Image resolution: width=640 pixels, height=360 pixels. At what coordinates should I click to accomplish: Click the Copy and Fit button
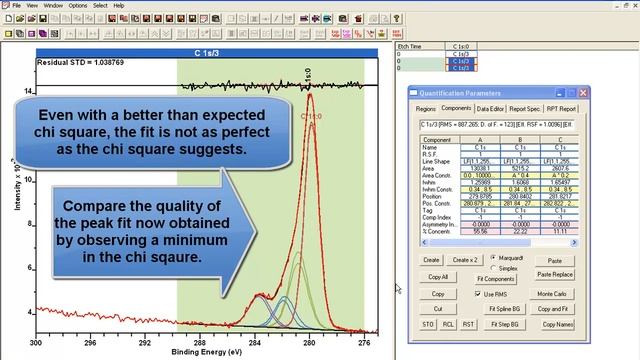553,309
